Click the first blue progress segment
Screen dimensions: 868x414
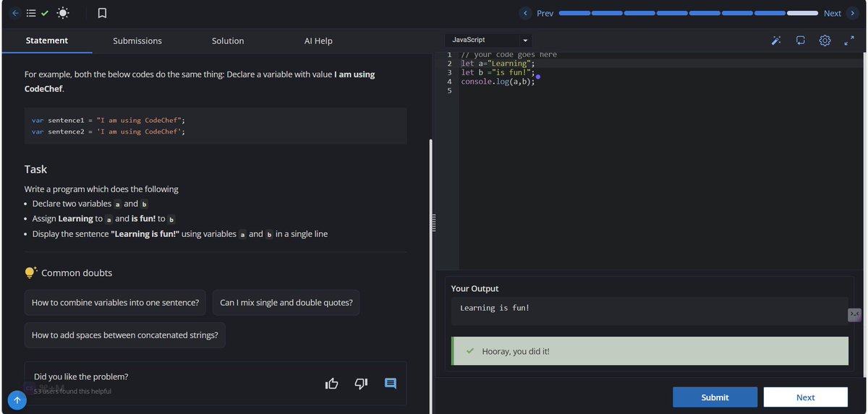pos(575,13)
